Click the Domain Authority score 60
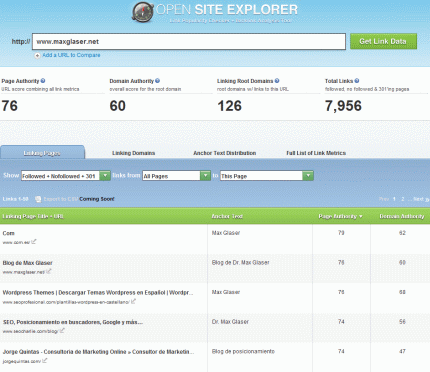The width and height of the screenshot is (430, 372). tap(118, 106)
